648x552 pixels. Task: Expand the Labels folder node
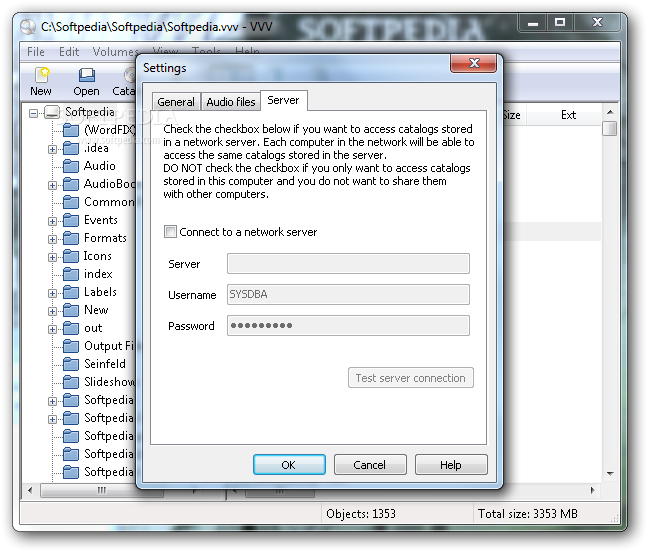click(52, 293)
